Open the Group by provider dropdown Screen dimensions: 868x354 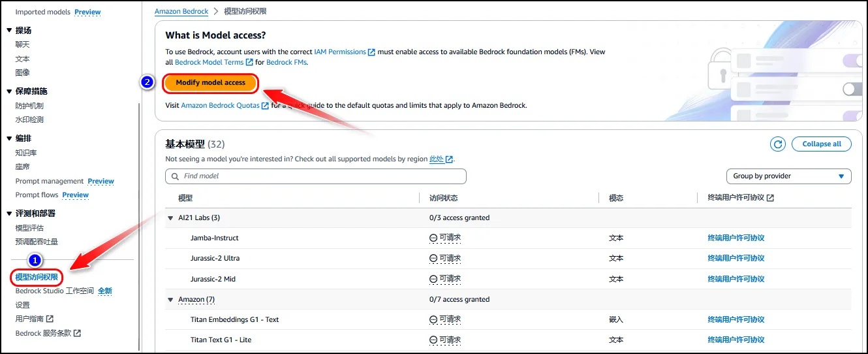point(788,176)
